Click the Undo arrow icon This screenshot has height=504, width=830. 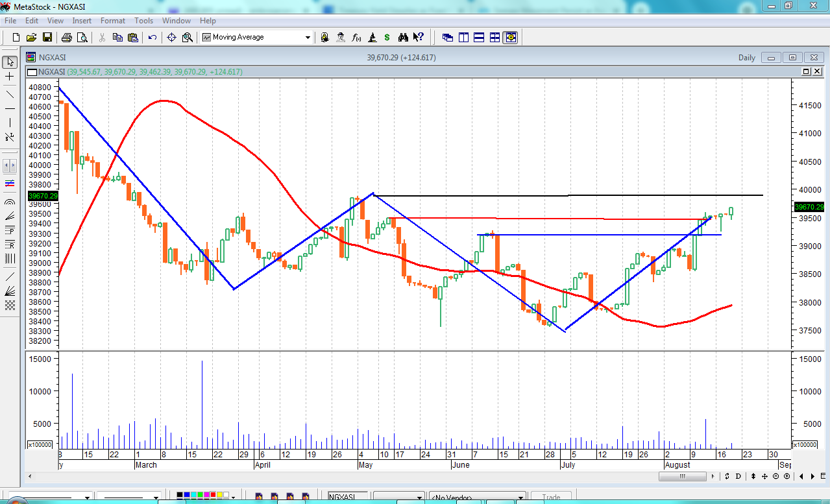pos(153,38)
